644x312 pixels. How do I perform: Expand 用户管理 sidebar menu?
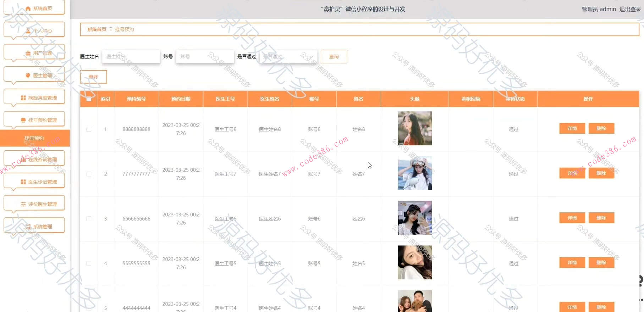pos(34,53)
